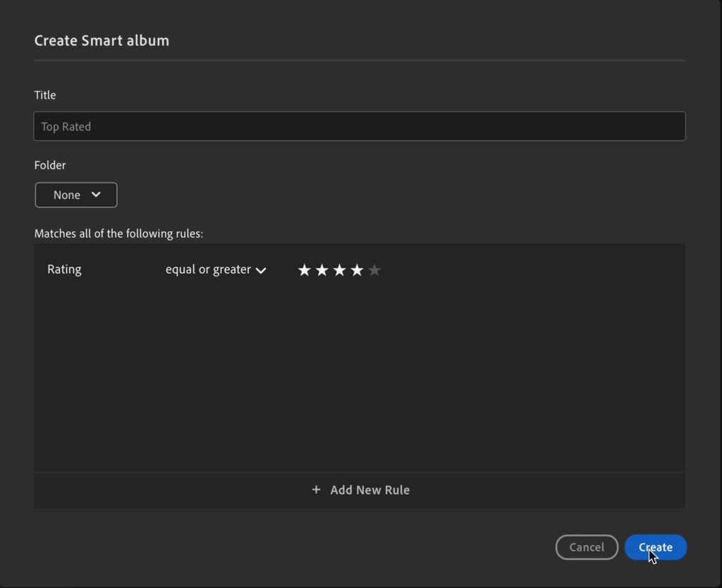
Task: Set rating to two stars
Action: (x=322, y=270)
